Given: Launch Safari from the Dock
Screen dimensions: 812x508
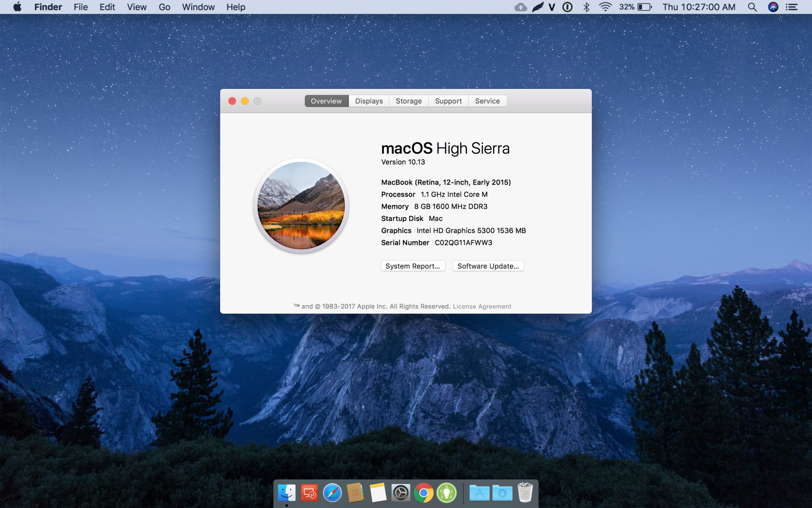Looking at the screenshot, I should (332, 493).
